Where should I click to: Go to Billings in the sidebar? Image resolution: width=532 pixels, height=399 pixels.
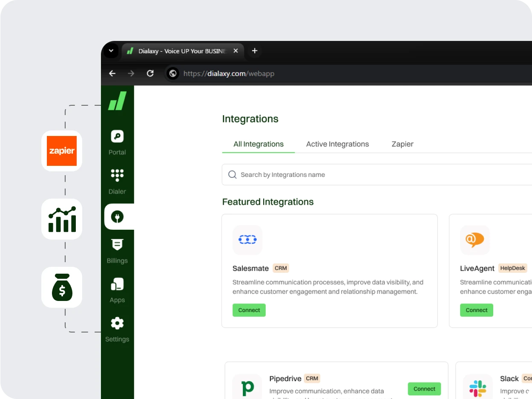pyautogui.click(x=117, y=246)
